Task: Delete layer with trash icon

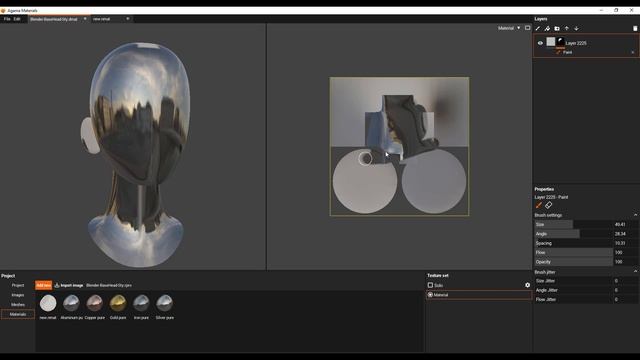Action: 635,29
